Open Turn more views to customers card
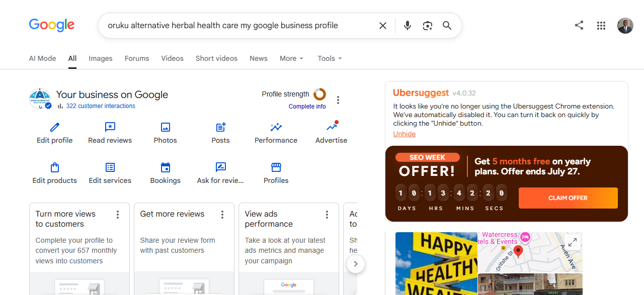Image resolution: width=644 pixels, height=295 pixels. (x=79, y=249)
